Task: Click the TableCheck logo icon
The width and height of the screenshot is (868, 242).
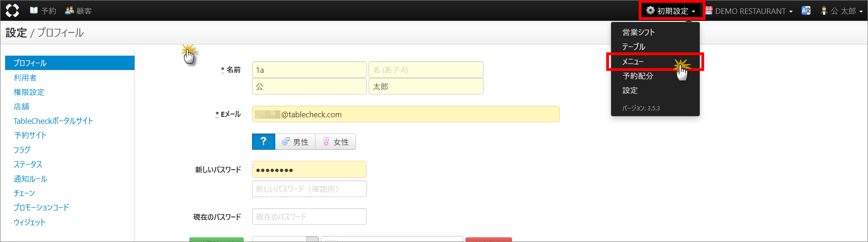Action: pos(12,10)
